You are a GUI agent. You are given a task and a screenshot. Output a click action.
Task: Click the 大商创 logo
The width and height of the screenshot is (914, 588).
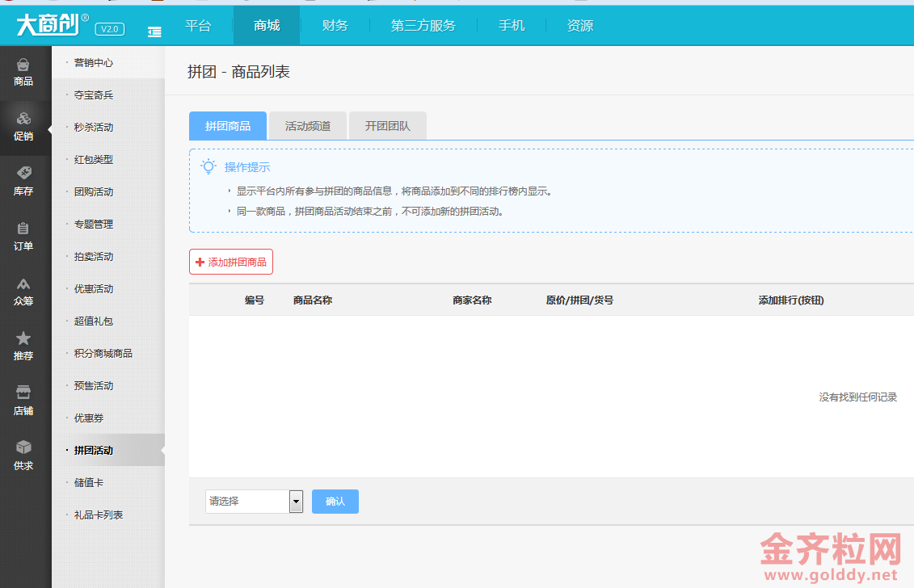pos(47,25)
